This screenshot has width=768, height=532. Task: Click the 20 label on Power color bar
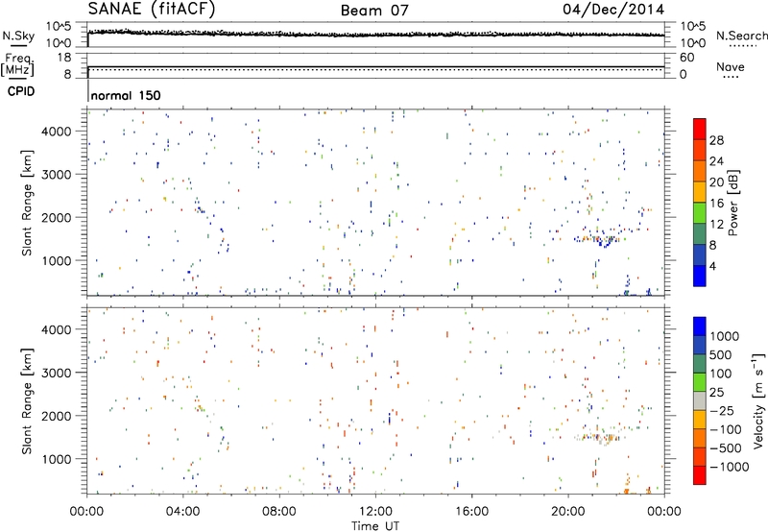[x=716, y=182]
